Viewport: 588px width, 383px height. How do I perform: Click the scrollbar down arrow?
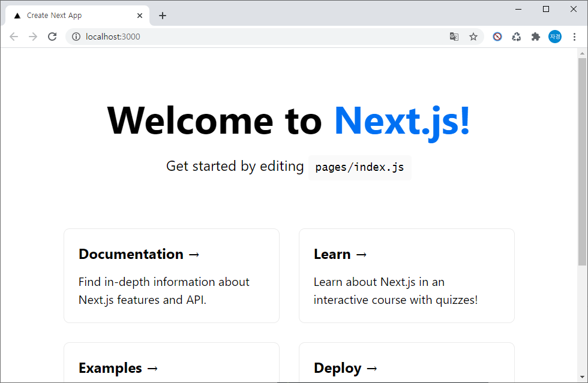click(582, 377)
